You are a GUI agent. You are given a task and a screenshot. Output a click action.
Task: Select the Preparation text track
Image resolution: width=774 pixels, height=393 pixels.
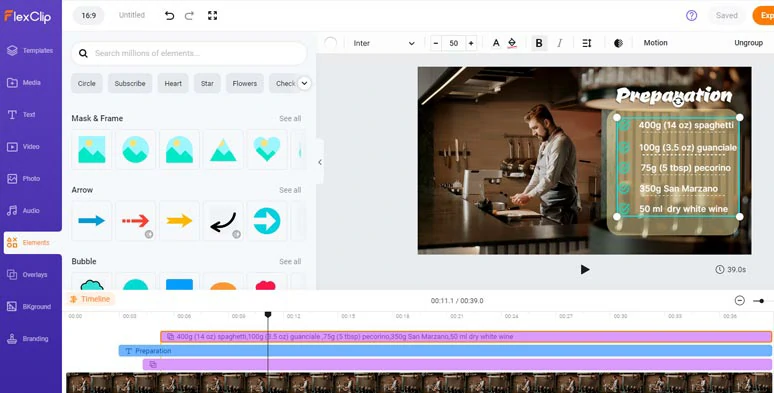point(445,351)
